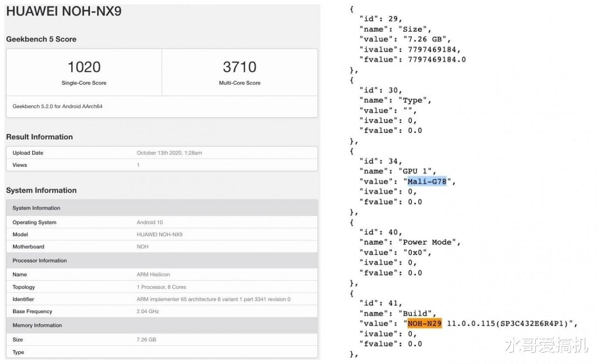Click the "Power Mode" name in JSON
Screen dimensions: 597x364
pyautogui.click(x=428, y=242)
